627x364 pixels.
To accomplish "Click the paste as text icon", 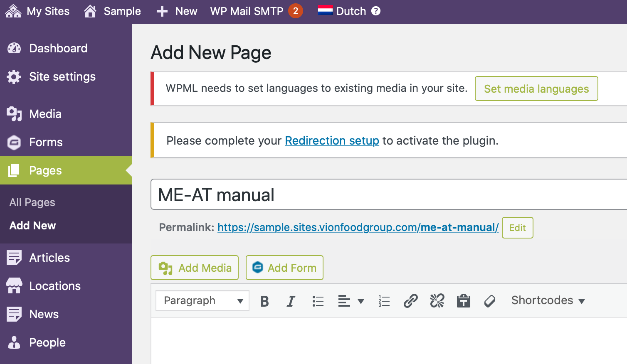I will [x=463, y=301].
